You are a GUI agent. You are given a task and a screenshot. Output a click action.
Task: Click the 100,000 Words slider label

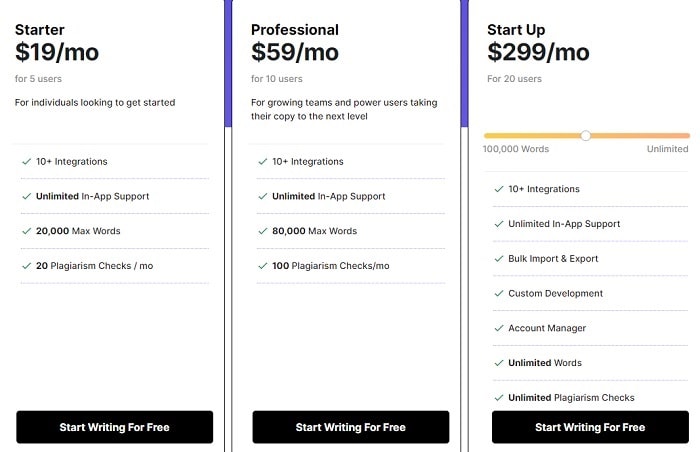(x=516, y=149)
